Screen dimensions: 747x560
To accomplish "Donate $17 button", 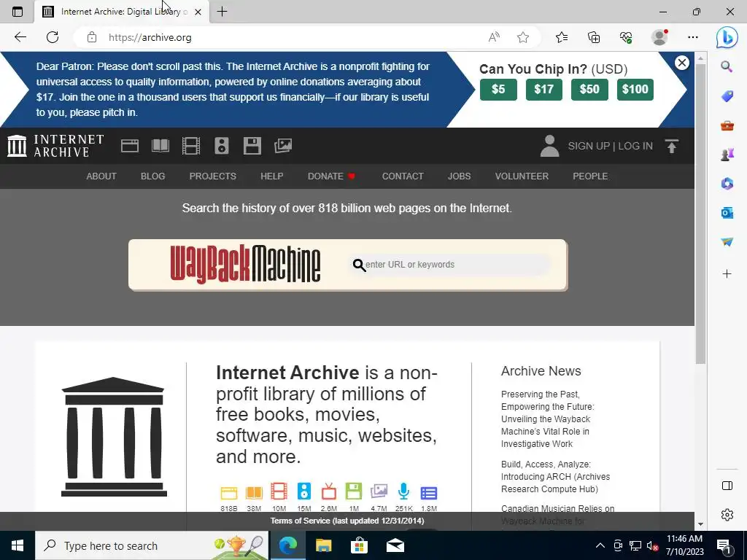I will click(x=544, y=90).
